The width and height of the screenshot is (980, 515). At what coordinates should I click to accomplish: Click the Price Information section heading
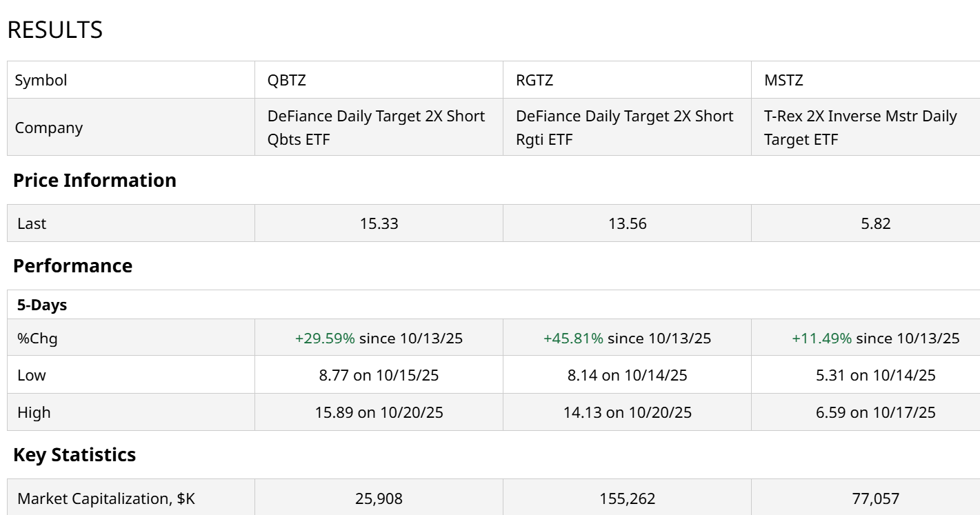pyautogui.click(x=94, y=180)
